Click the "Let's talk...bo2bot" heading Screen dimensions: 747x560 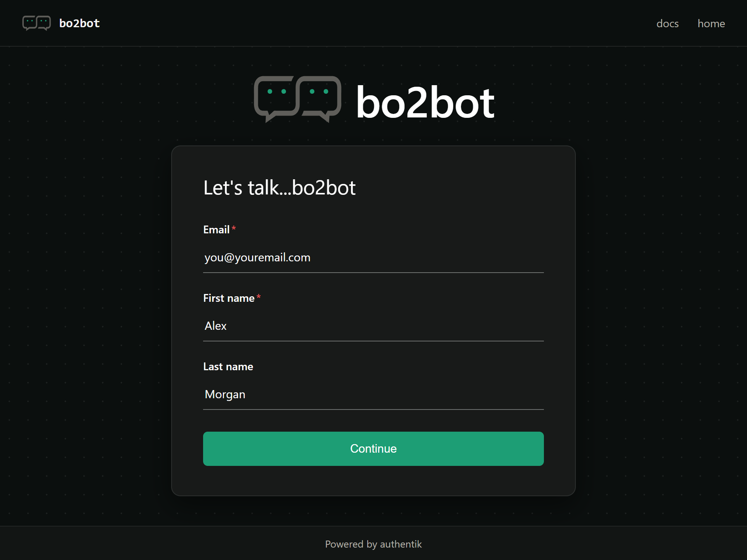tap(279, 188)
